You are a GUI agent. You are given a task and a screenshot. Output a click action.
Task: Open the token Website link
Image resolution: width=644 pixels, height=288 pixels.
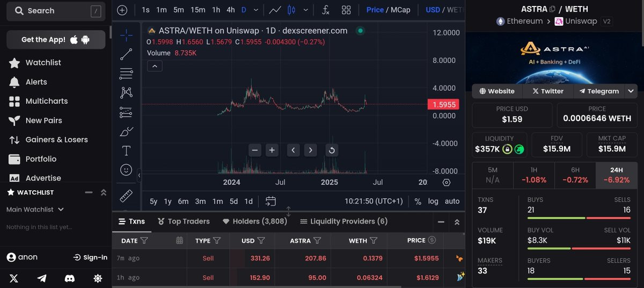pos(497,91)
